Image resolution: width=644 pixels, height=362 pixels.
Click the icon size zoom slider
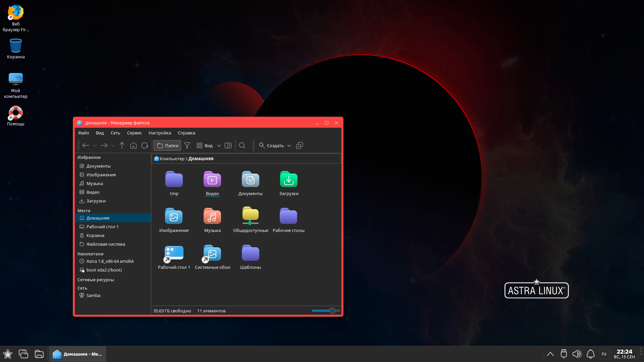pos(332,311)
